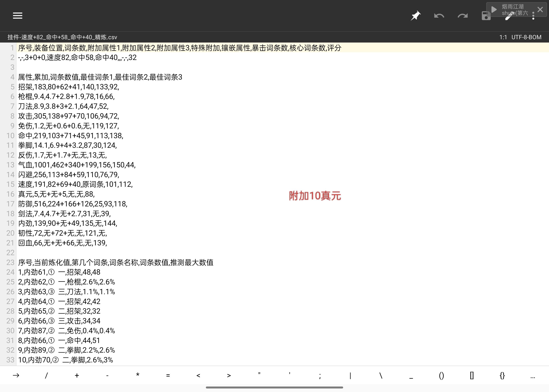Viewport: 549px width, 392px height.
Task: Click the 1:1 cursor position indicator
Action: tap(503, 37)
